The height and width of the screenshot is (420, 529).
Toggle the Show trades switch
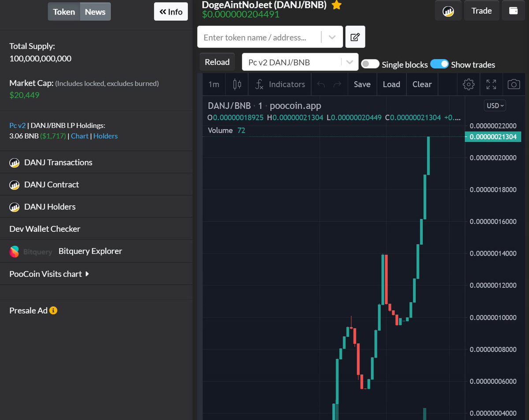pyautogui.click(x=440, y=64)
